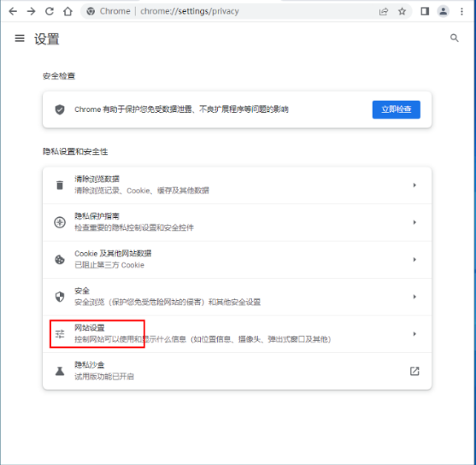
Task: Click the Chrome site info icon
Action: [91, 12]
